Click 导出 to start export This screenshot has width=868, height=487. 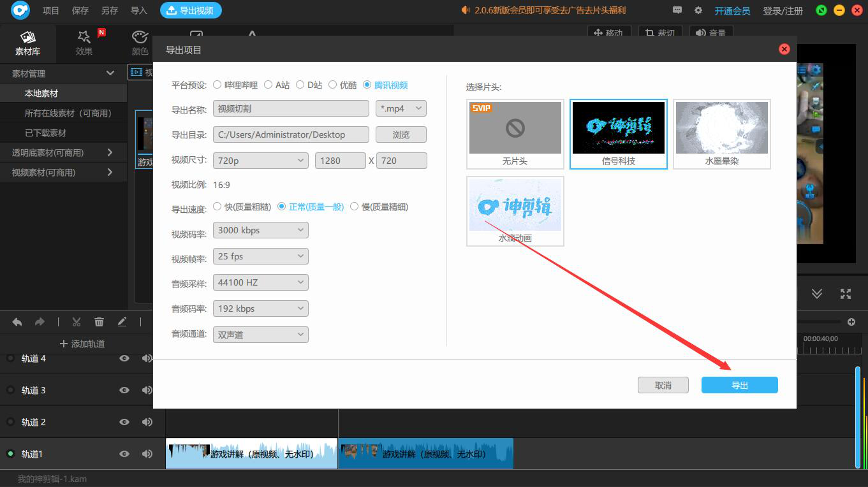740,385
